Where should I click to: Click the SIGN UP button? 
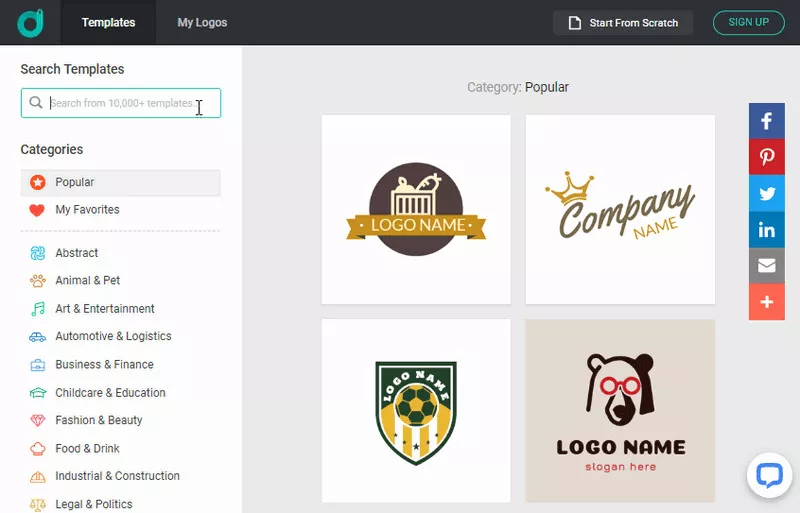click(748, 22)
